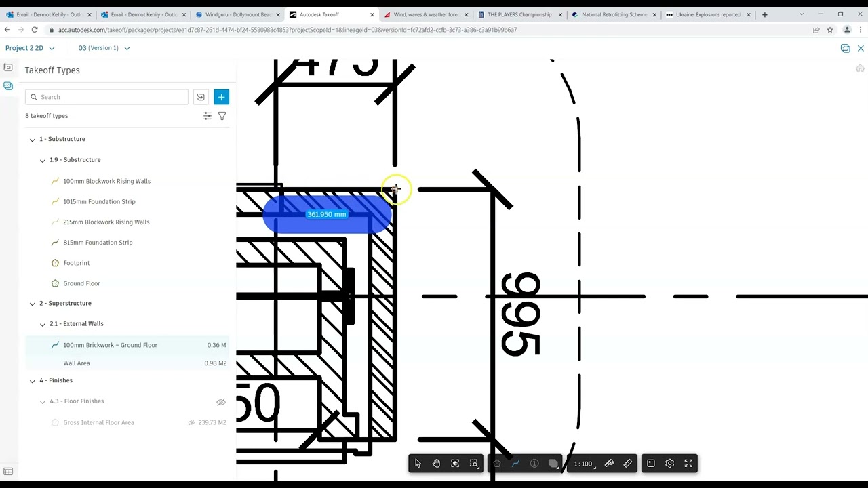The image size is (868, 488).
Task: Open the display settings sliders icon
Action: (x=208, y=116)
